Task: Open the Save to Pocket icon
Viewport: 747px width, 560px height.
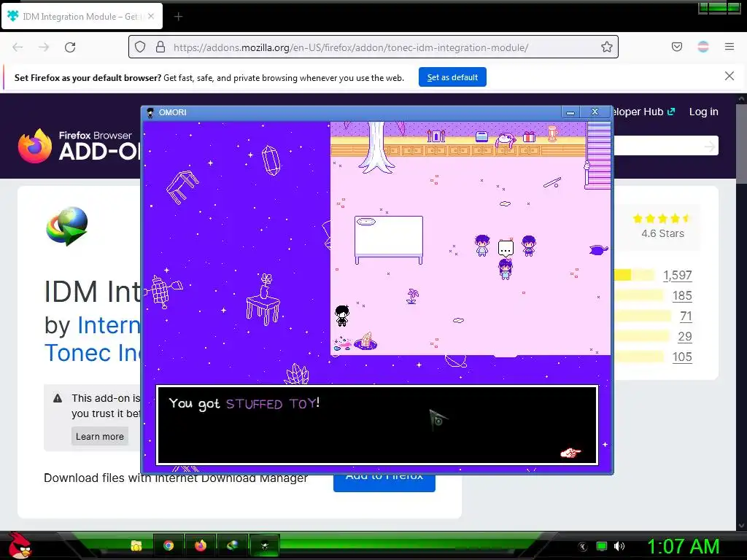Action: pos(676,47)
